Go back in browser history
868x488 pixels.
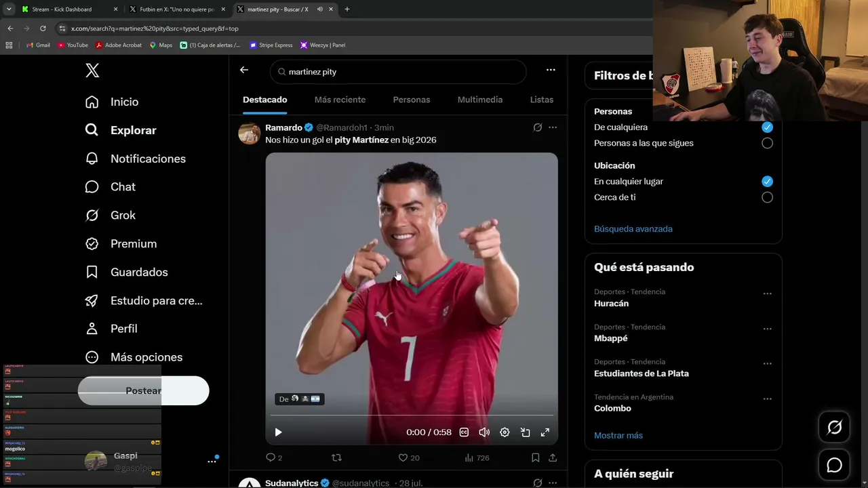pos(10,28)
